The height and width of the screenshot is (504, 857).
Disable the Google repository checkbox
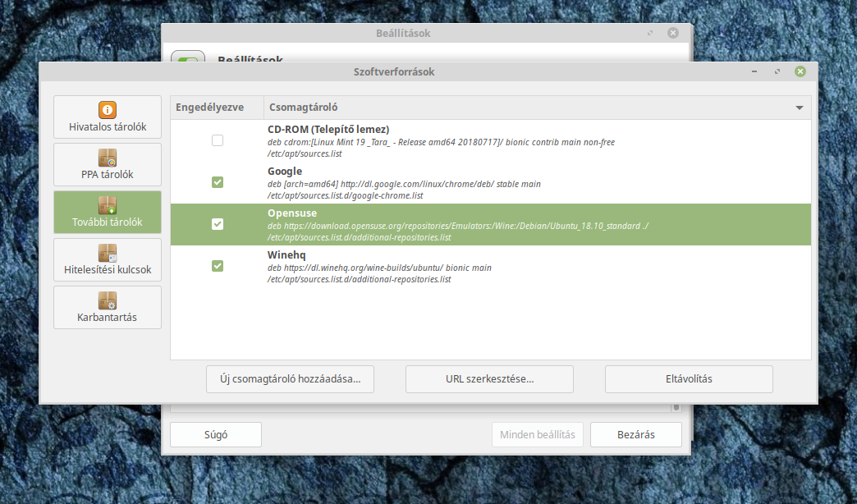(218, 182)
